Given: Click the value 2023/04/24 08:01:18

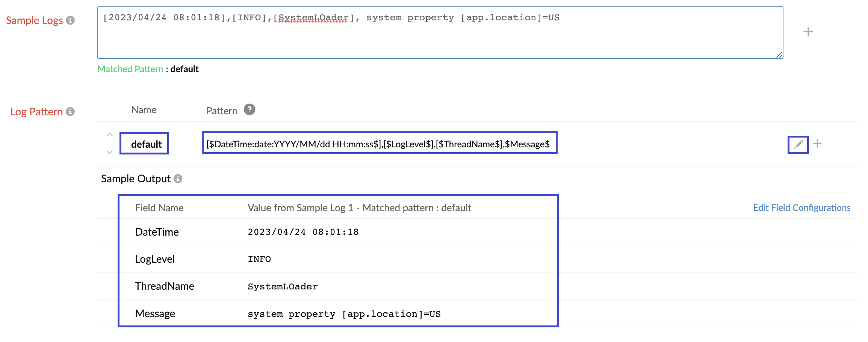Looking at the screenshot, I should coord(303,232).
